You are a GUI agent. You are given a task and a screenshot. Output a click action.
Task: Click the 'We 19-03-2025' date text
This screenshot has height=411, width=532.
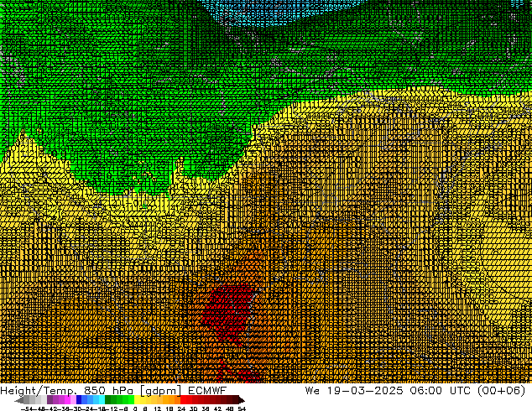(x=354, y=391)
